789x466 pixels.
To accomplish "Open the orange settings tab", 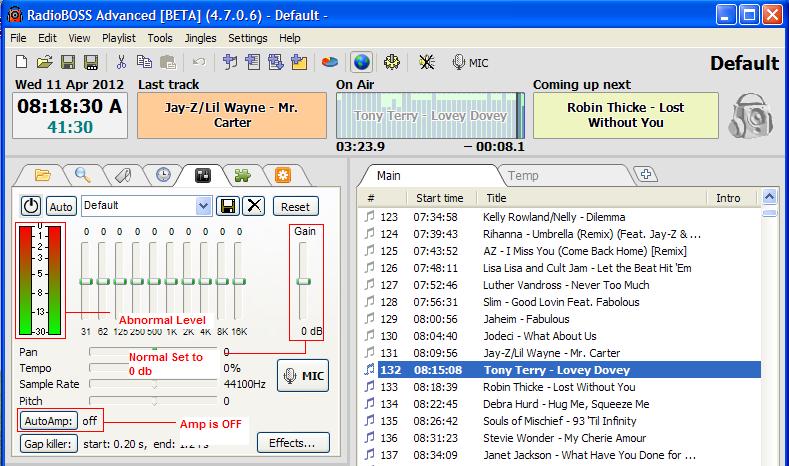I will 283,175.
